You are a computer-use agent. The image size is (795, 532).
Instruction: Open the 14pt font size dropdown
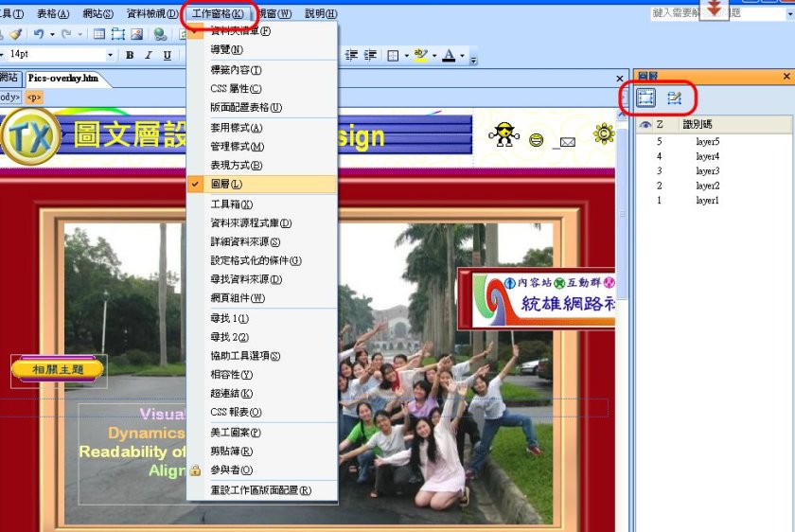pyautogui.click(x=111, y=56)
